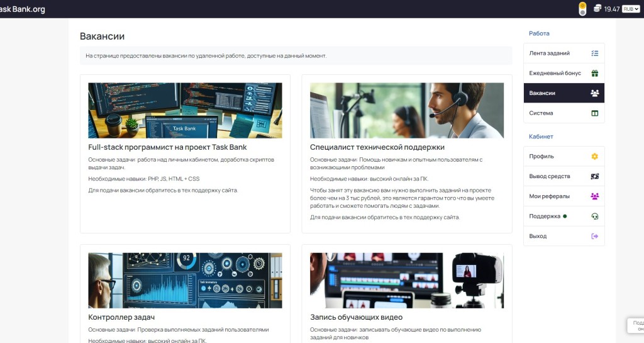Click heading Контроллер задач

(121, 317)
